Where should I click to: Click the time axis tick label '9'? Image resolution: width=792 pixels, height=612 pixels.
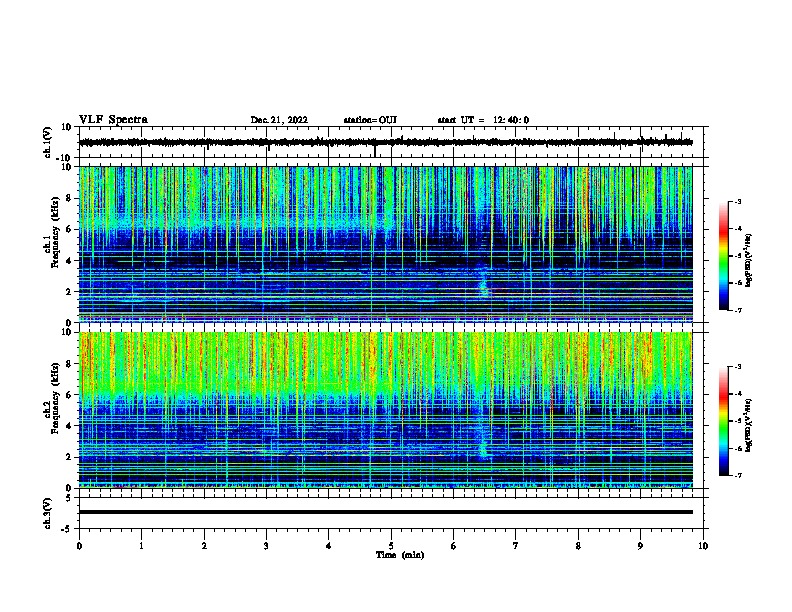tap(640, 546)
